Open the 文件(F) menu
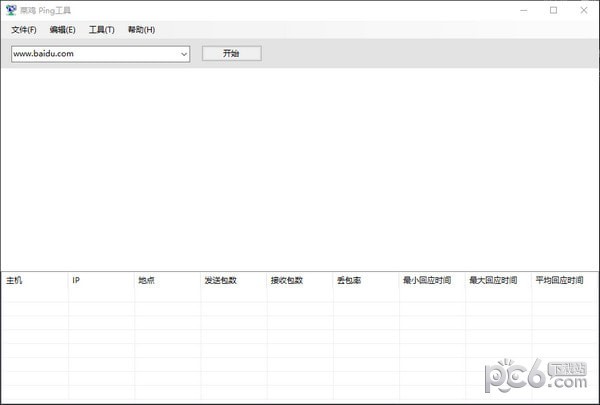Image resolution: width=600 pixels, height=405 pixels. (x=24, y=30)
